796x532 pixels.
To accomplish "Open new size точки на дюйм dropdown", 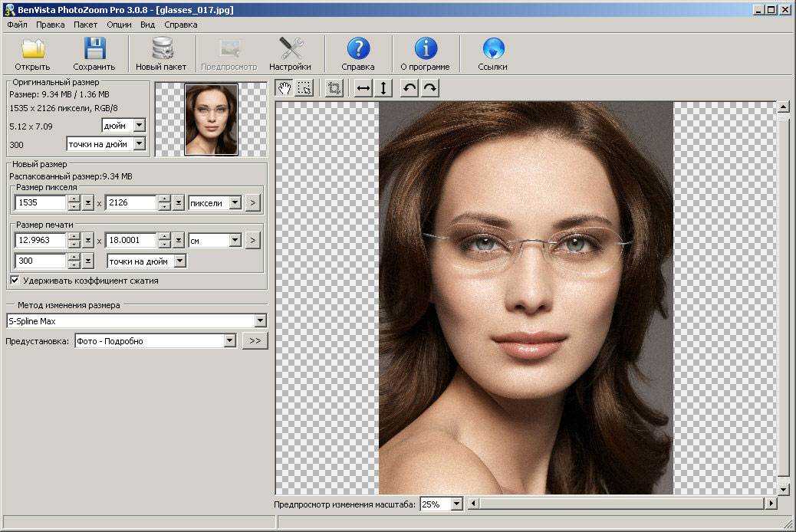I will pos(179,261).
